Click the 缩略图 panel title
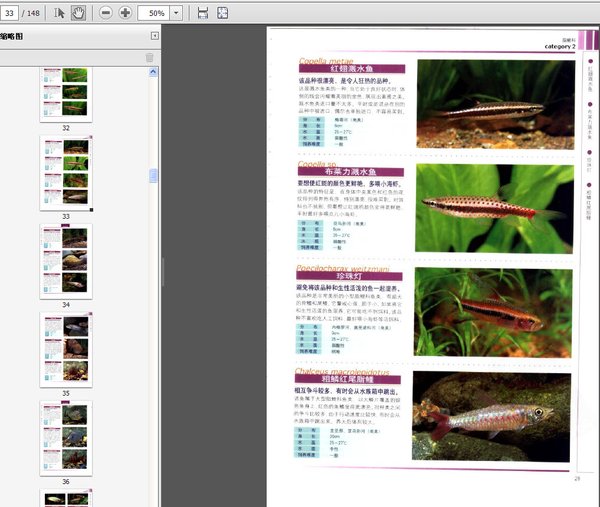The image size is (600, 507). tap(11, 36)
